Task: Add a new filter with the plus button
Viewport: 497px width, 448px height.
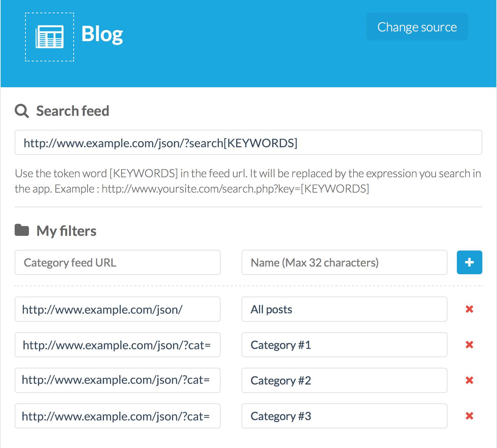Action: pyautogui.click(x=469, y=262)
